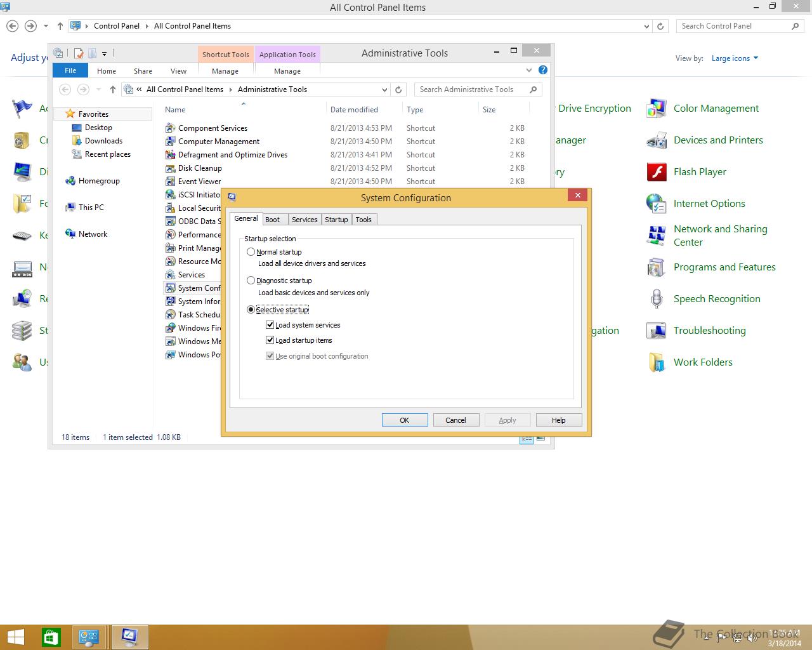Select Task Scheduler shortcut icon

click(x=170, y=315)
